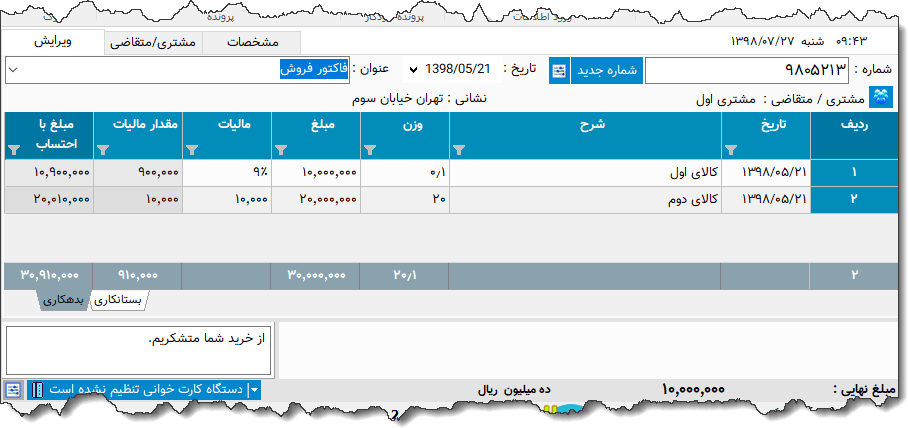Click the customer/applicant people icon
This screenshot has height=428, width=908.
coord(883,97)
